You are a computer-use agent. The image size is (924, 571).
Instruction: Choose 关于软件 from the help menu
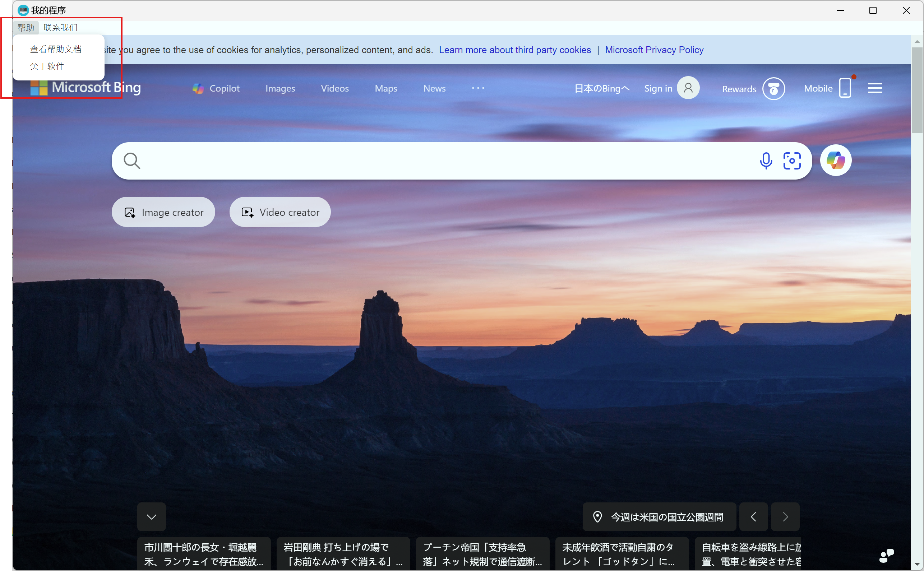pyautogui.click(x=47, y=66)
